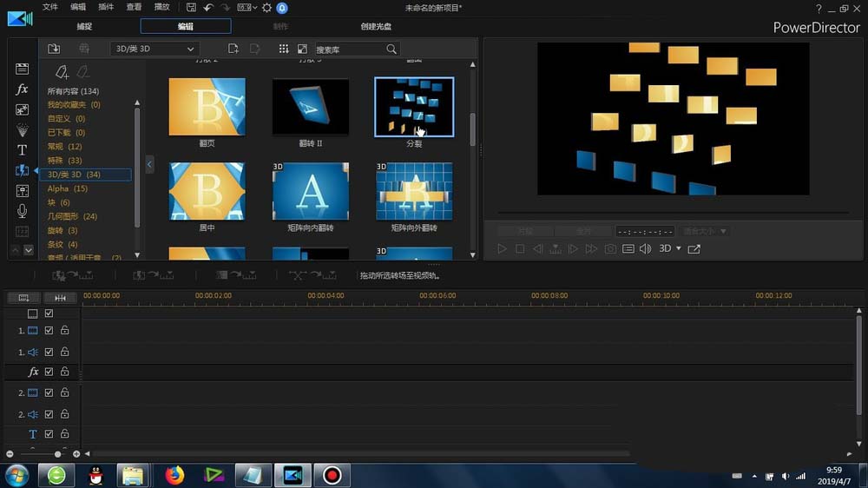Open the preview fit size dropdown

click(705, 231)
